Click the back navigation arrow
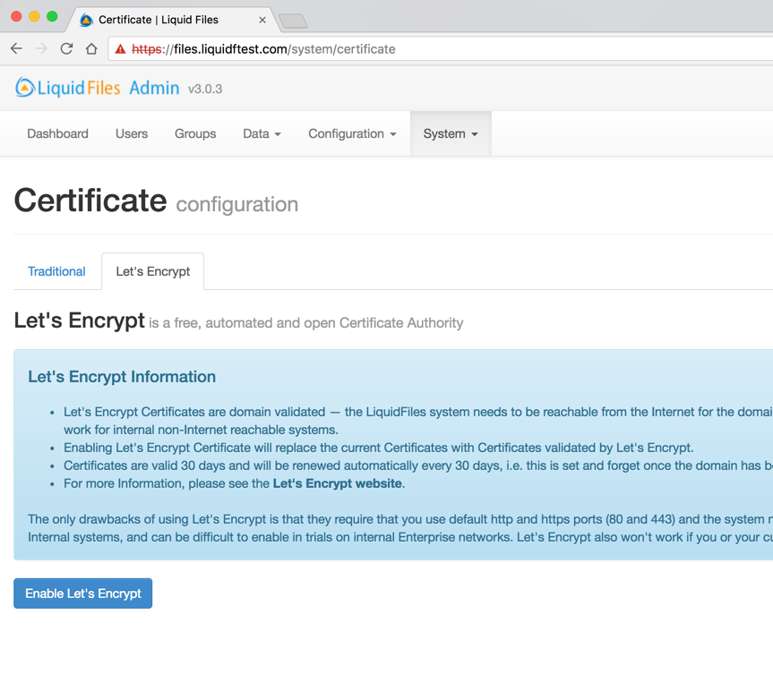 (15, 49)
